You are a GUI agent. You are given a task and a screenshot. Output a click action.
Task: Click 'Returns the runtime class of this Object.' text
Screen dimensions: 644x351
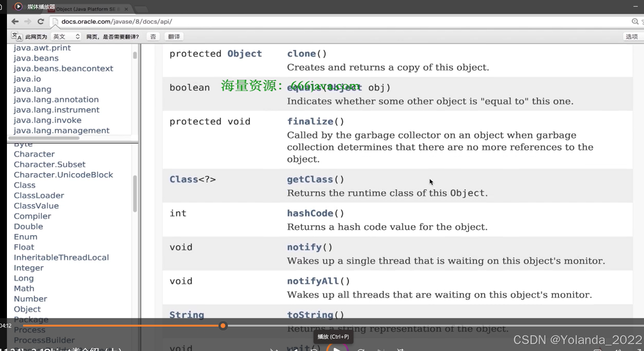tap(387, 193)
